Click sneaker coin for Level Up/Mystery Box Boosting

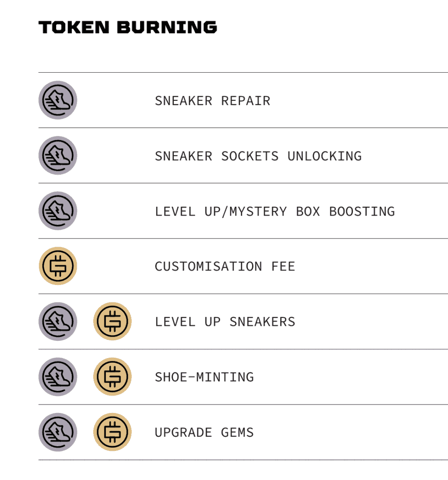(58, 211)
